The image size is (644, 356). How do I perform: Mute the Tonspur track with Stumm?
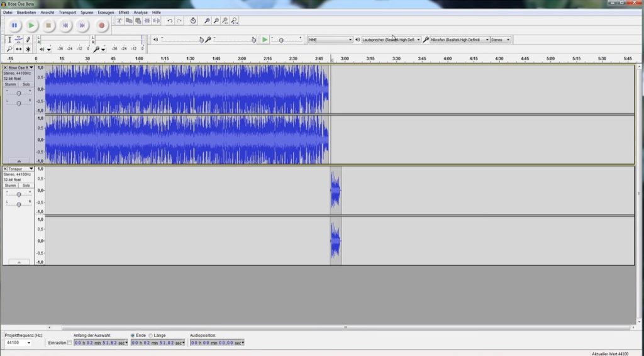click(x=10, y=186)
